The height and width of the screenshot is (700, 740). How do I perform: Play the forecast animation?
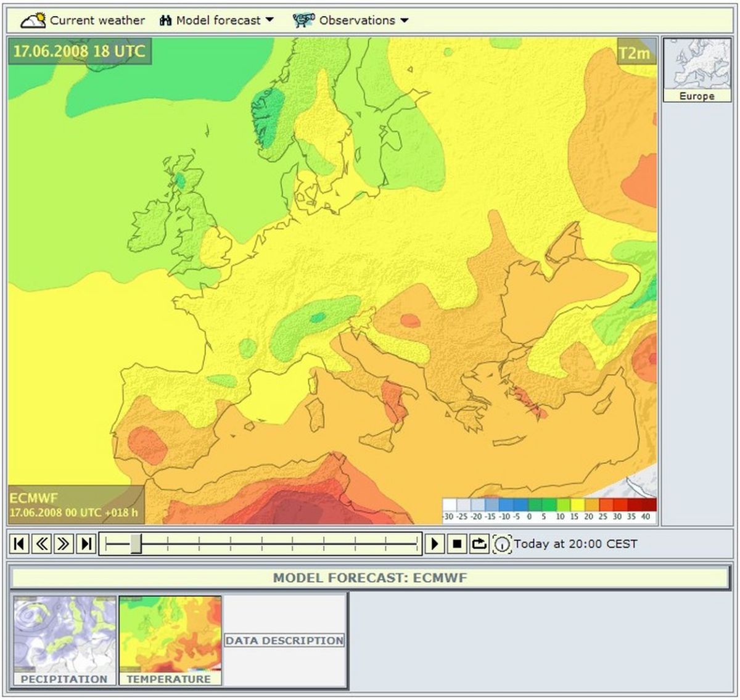click(435, 544)
